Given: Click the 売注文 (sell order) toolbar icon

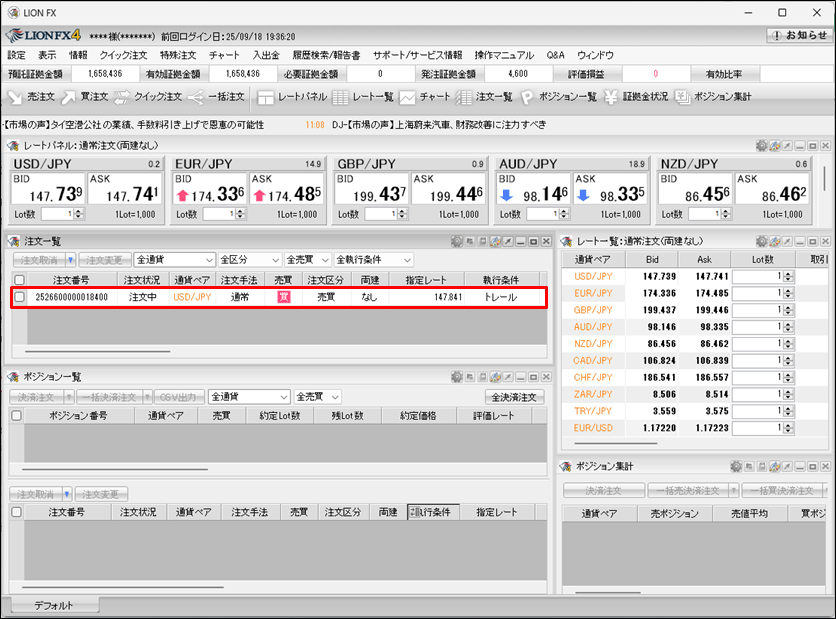Looking at the screenshot, I should (32, 97).
